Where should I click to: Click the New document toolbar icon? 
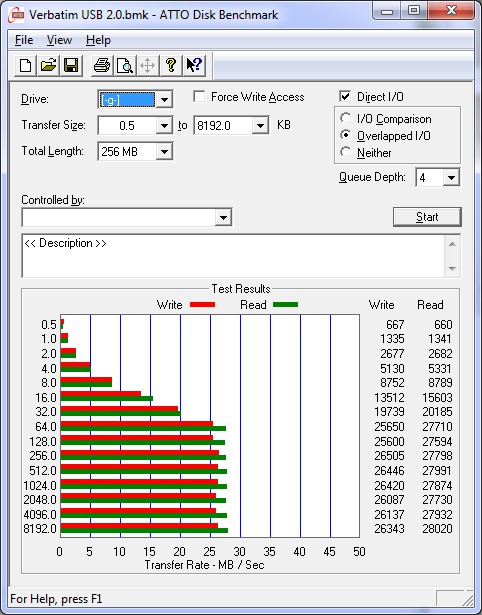click(x=25, y=66)
